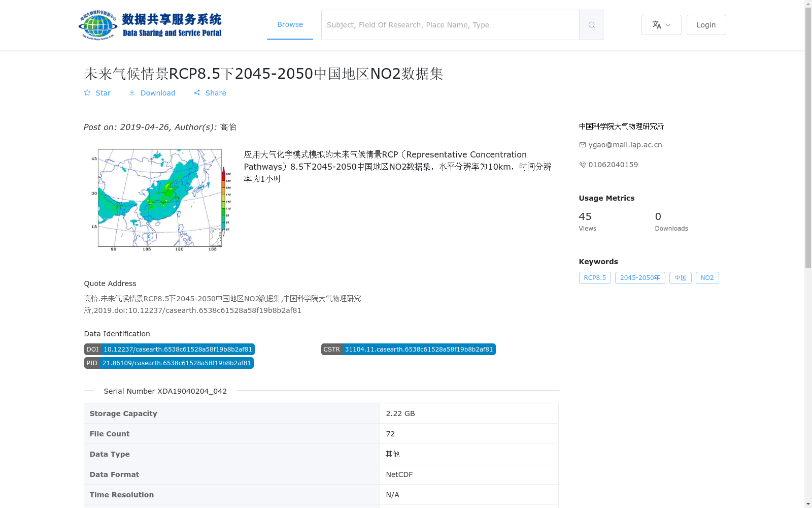Image resolution: width=812 pixels, height=508 pixels.
Task: Select the 中国 keyword tag
Action: click(x=681, y=278)
